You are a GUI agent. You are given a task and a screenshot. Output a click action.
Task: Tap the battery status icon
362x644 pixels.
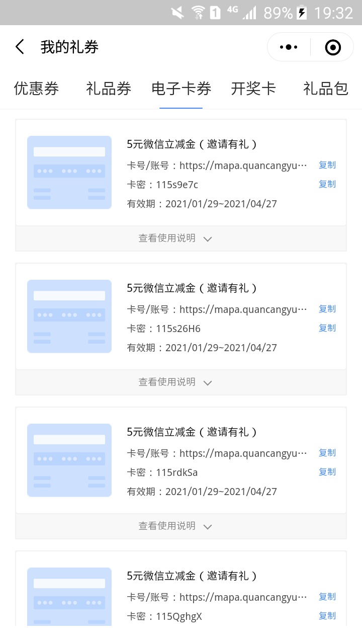coord(302,13)
